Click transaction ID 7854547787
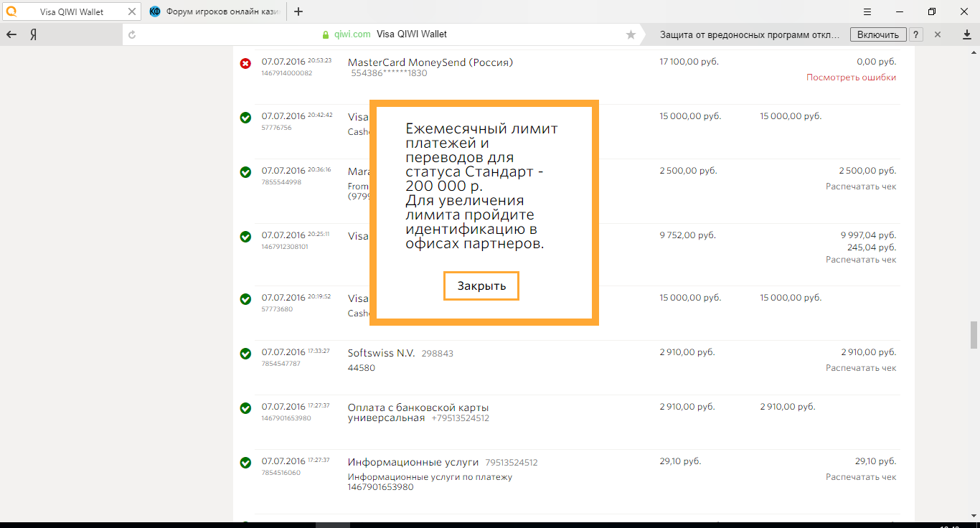Viewport: 980px width, 528px height. pos(281,364)
